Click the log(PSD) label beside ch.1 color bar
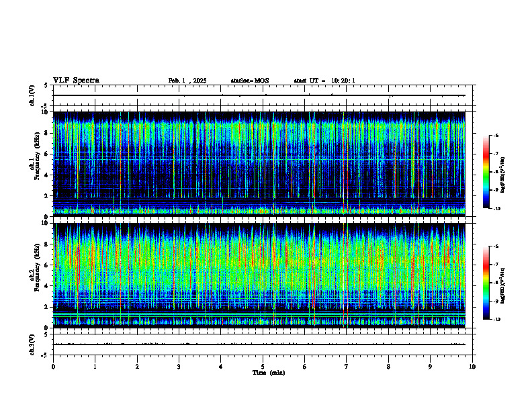Image resolution: width=532 pixels, height=411 pixels. [503, 175]
